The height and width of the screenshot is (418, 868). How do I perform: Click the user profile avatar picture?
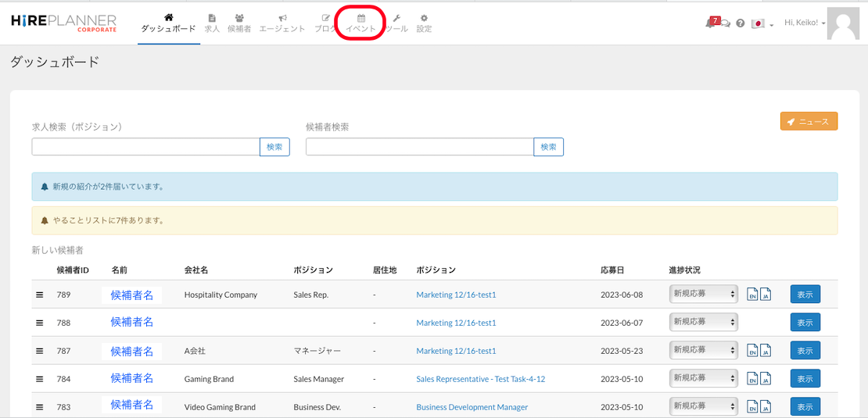[x=843, y=23]
